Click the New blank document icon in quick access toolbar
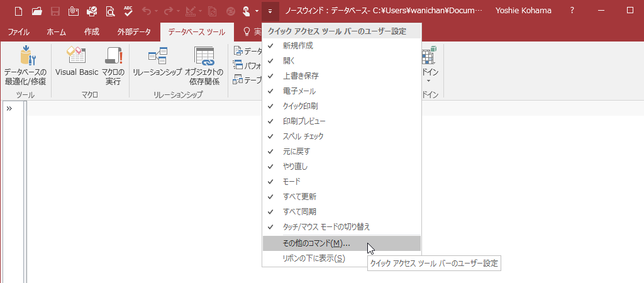This screenshot has height=283, width=644. (x=18, y=11)
